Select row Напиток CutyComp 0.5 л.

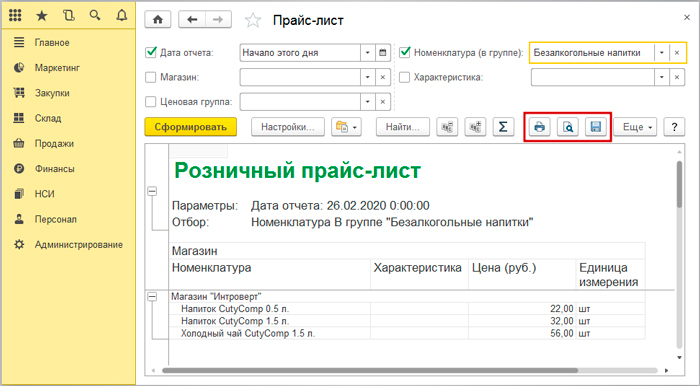click(407, 309)
